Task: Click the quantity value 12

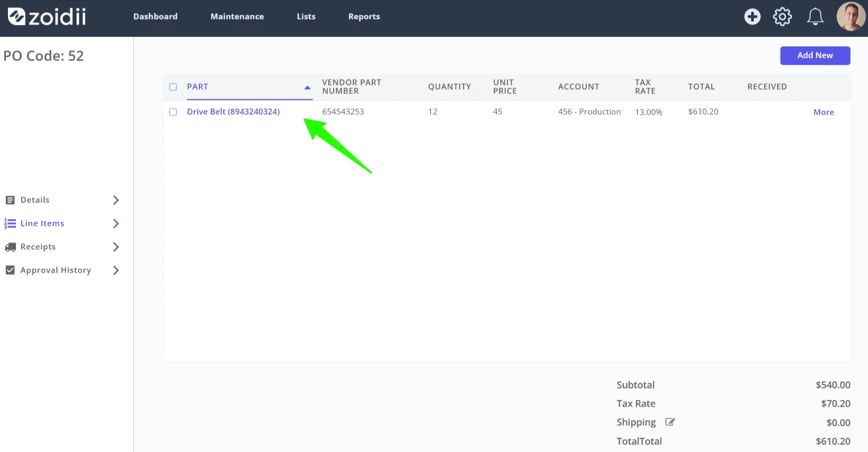Action: tap(433, 112)
